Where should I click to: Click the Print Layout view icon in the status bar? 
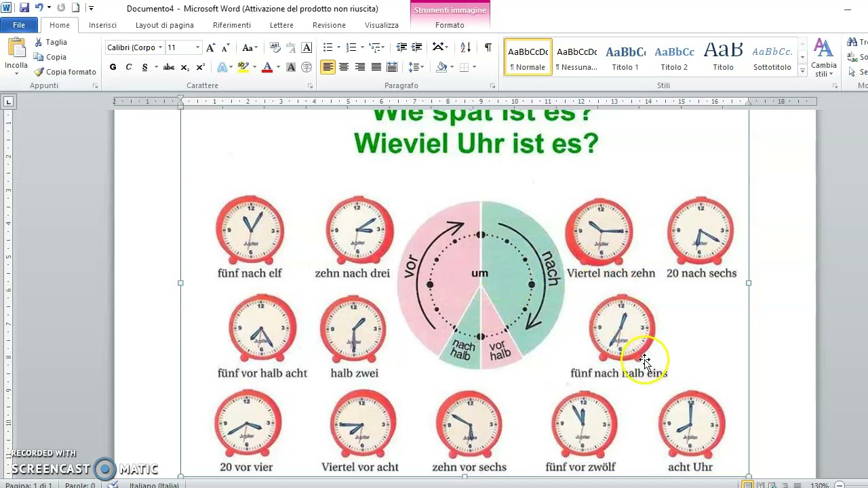coord(747,485)
